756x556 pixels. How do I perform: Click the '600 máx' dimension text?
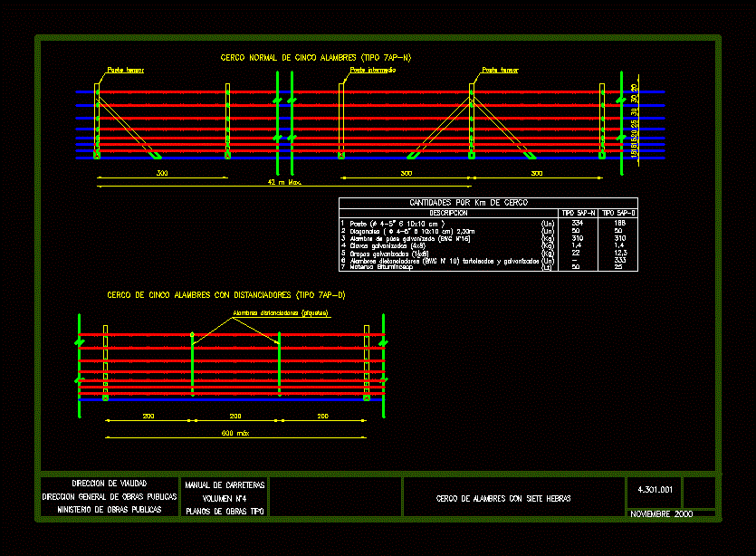pyautogui.click(x=234, y=433)
